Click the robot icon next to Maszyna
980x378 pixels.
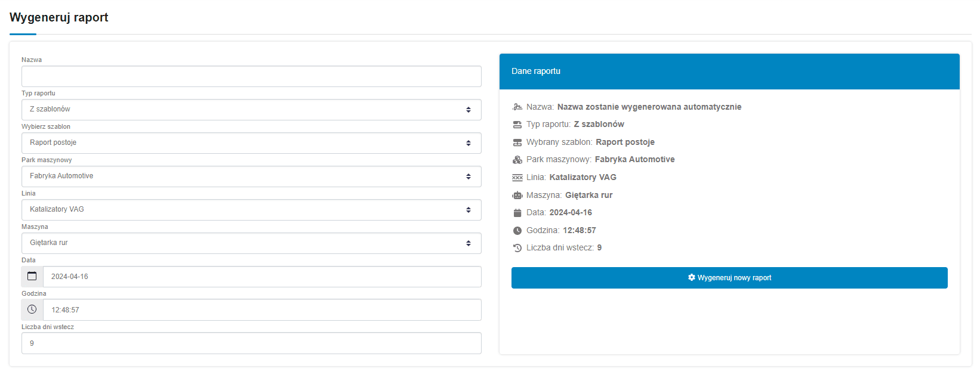point(517,196)
